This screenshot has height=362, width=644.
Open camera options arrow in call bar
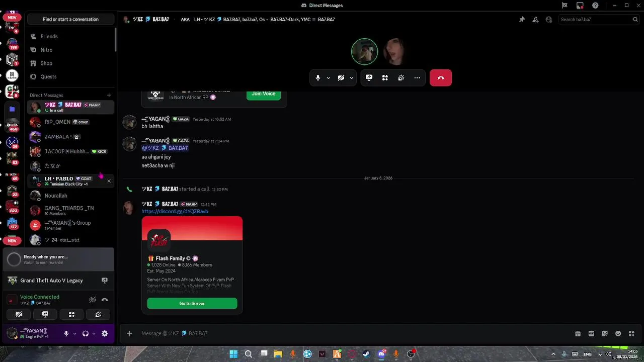351,78
